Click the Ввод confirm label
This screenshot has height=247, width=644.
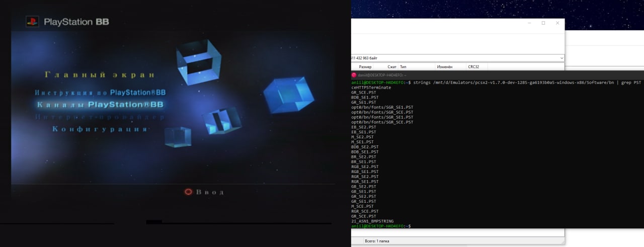click(x=209, y=192)
